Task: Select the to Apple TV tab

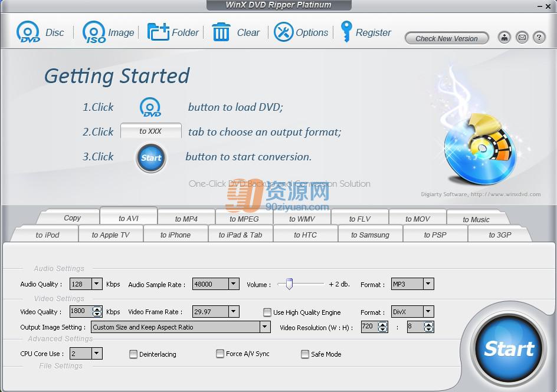Action: (110, 235)
